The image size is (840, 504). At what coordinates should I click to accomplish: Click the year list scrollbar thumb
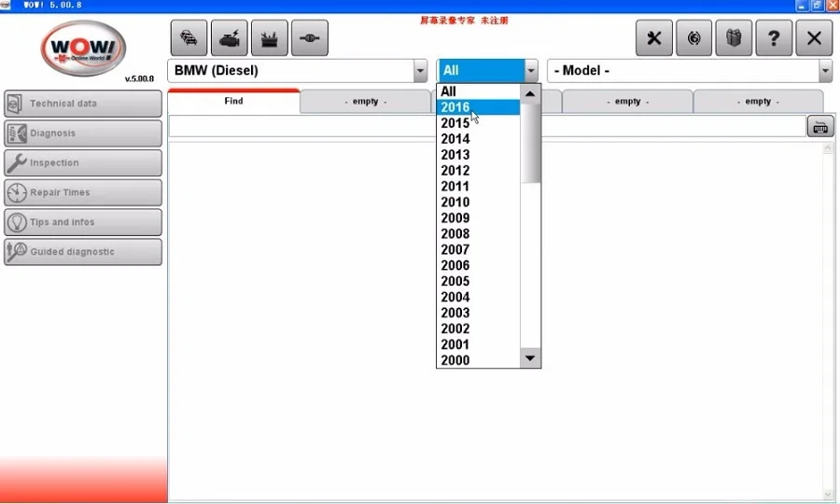530,143
